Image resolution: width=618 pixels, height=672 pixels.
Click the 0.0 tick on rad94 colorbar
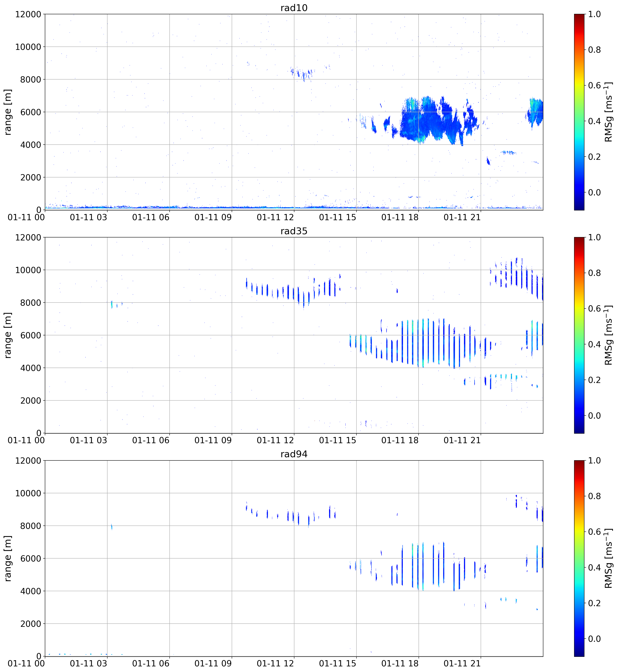(595, 639)
